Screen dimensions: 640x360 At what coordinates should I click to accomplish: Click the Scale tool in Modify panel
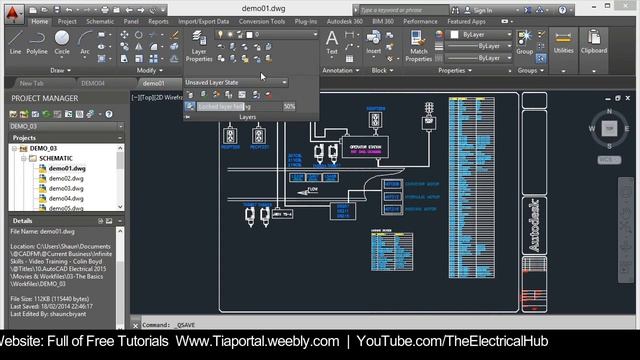click(x=138, y=59)
